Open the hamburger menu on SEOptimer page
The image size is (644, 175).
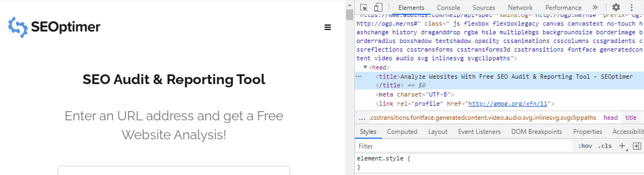point(328,27)
